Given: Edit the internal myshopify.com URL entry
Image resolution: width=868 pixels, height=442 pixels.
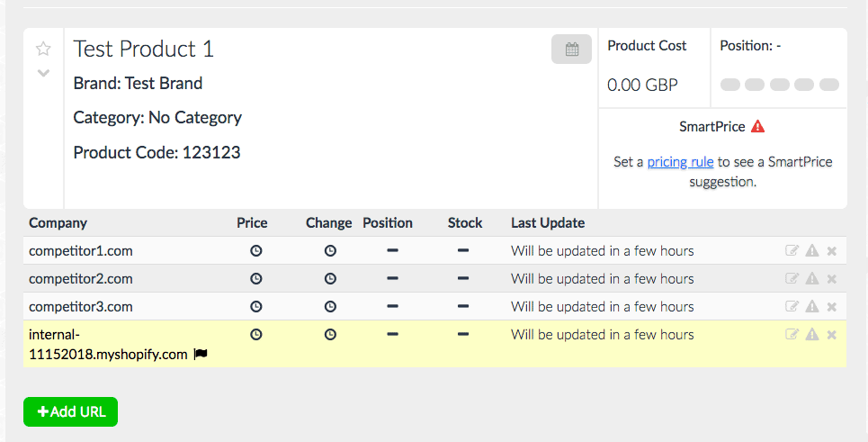Looking at the screenshot, I should 792,335.
